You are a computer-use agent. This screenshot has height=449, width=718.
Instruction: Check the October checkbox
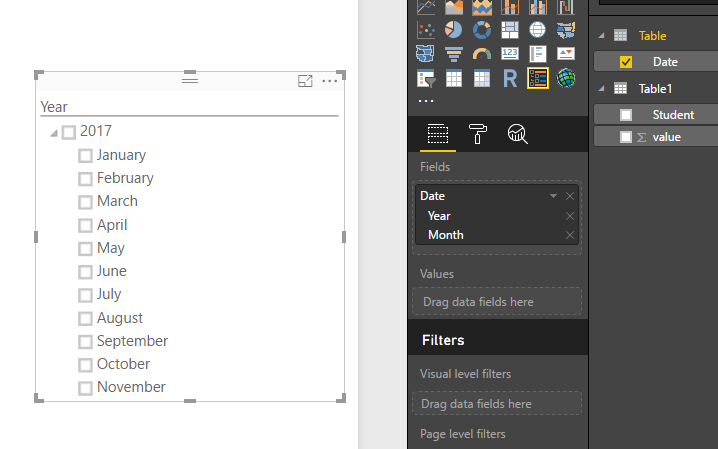[x=85, y=365]
